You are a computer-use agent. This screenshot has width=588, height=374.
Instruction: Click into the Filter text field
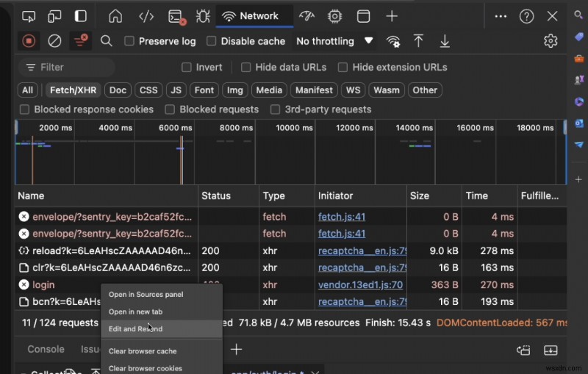[67, 68]
